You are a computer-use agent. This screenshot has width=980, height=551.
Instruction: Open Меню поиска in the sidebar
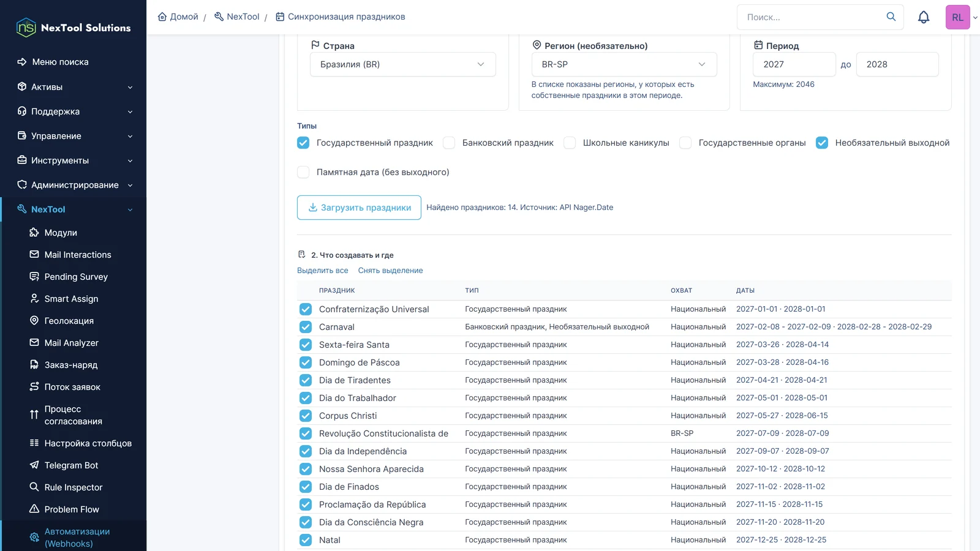pos(73,62)
